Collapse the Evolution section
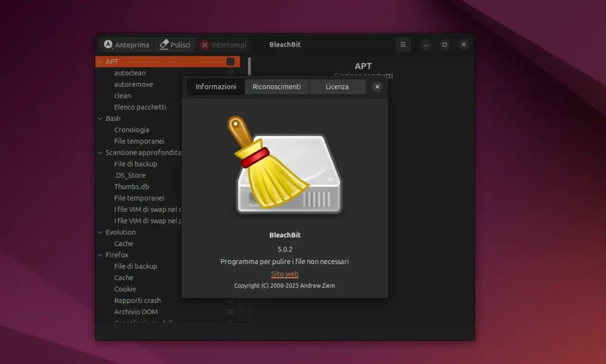606x364 pixels. 99,231
